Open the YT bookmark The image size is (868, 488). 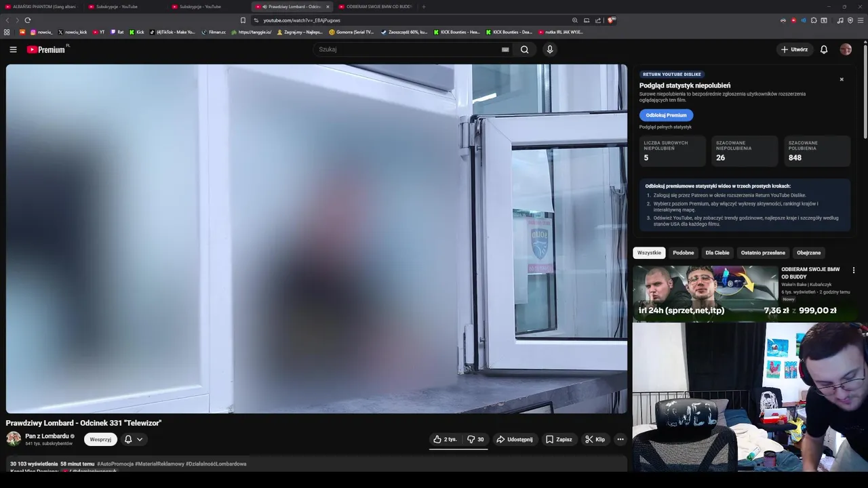click(x=99, y=32)
